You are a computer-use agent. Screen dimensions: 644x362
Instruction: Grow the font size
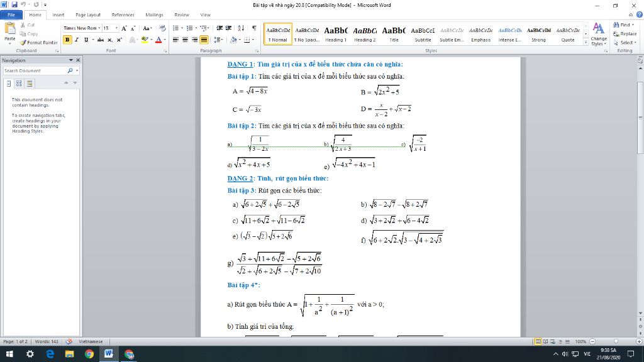click(124, 28)
